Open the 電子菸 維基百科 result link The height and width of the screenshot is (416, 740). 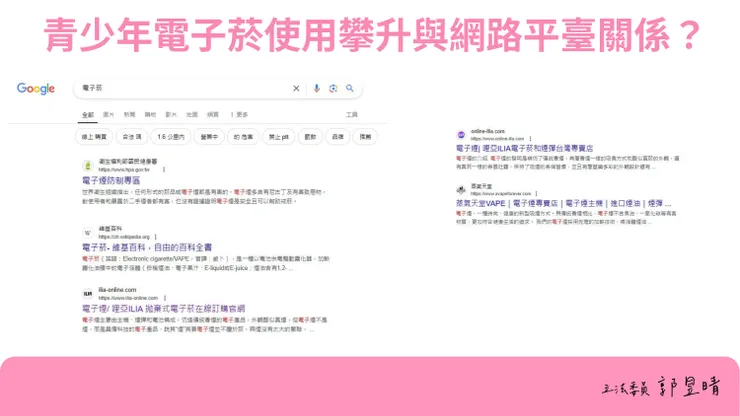147,247
